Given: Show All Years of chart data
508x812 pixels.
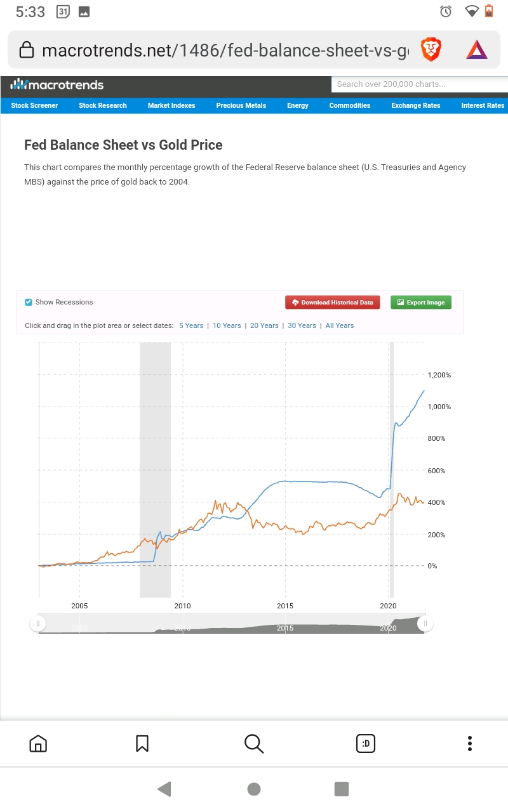Looking at the screenshot, I should tap(340, 325).
